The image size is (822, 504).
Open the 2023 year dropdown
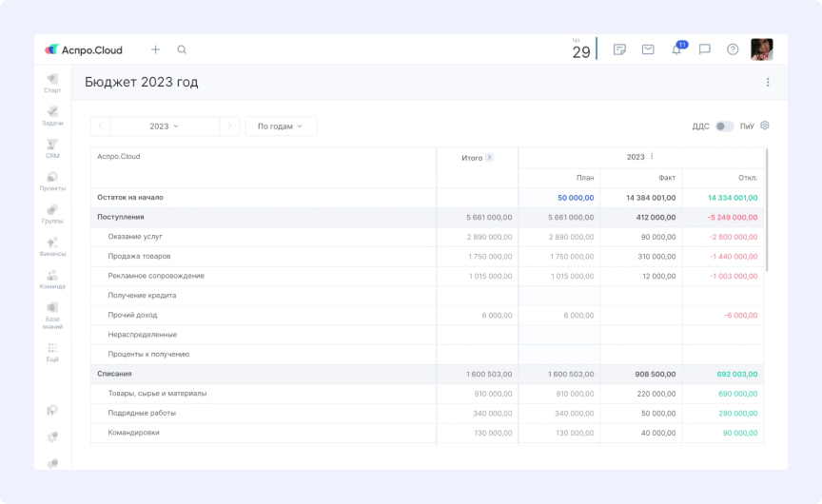(165, 126)
